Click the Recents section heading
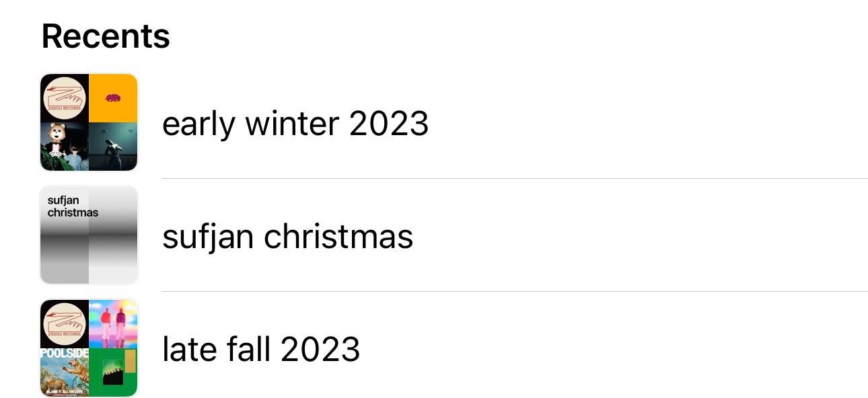Screen dimensions: 868x398 tap(106, 36)
